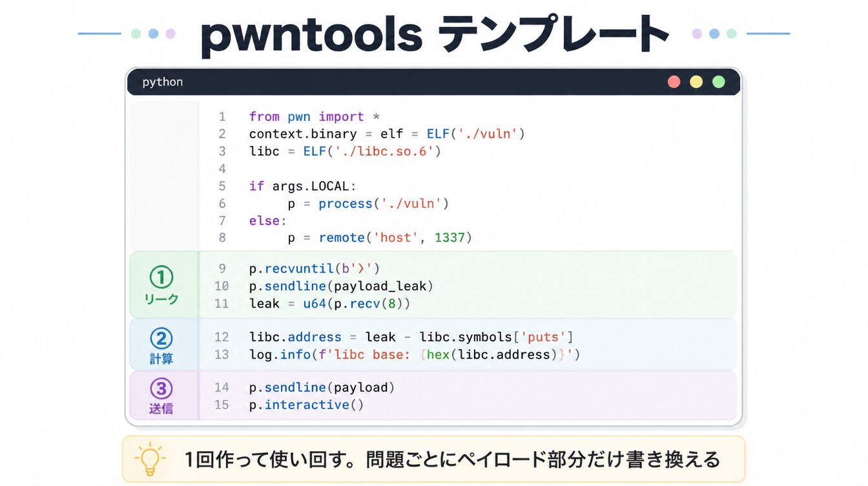
Task: Click the line setting context.binary to ELF('./vuln')
Action: point(387,134)
